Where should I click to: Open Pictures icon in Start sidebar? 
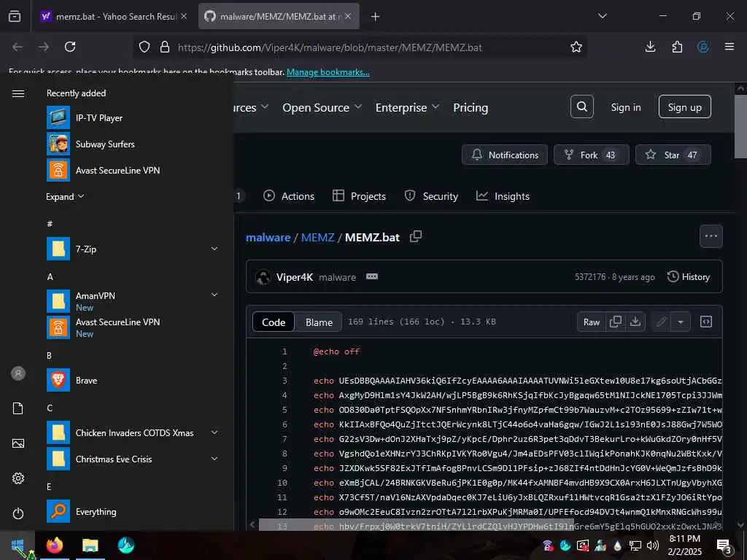(18, 443)
